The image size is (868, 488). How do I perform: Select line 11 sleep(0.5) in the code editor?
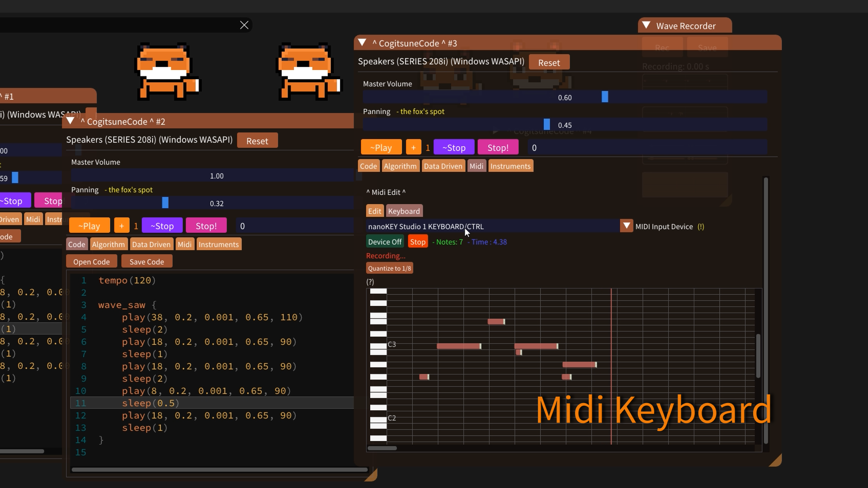point(149,403)
